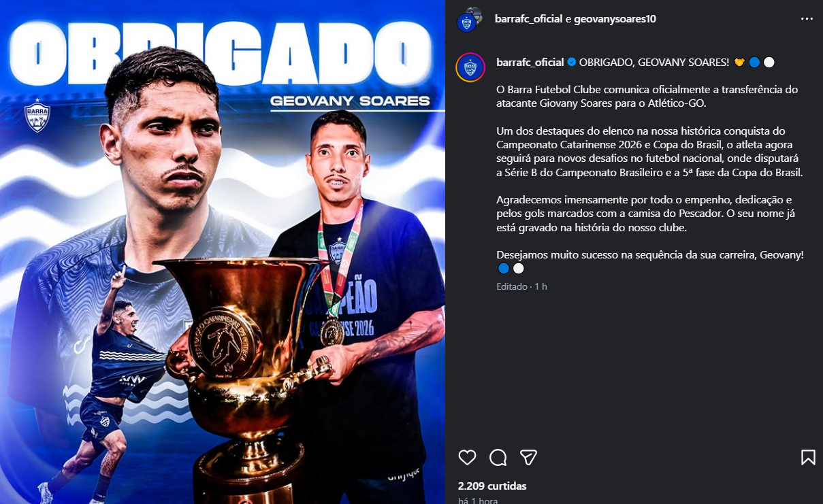Click the Barra club crest on the image

tap(37, 116)
